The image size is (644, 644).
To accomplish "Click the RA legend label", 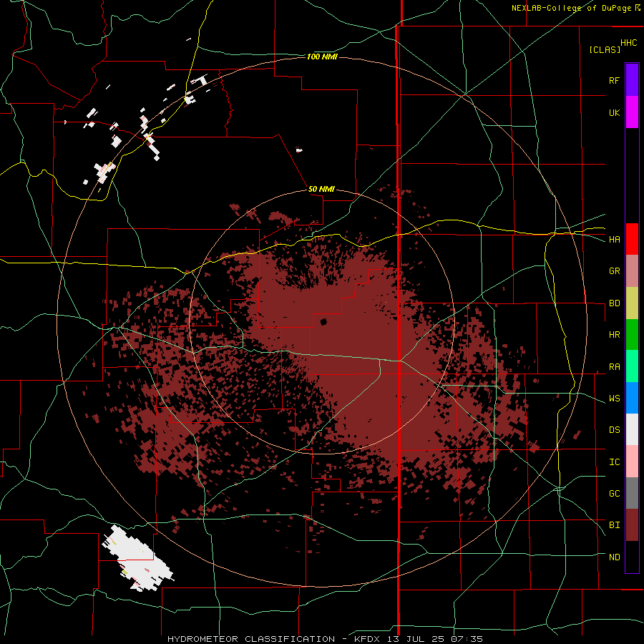I will [x=614, y=367].
